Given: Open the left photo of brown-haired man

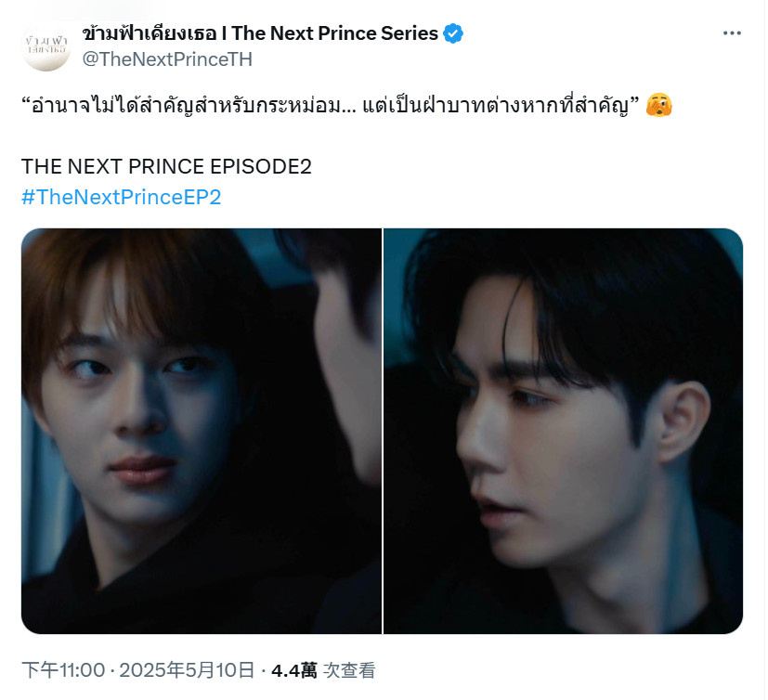Looking at the screenshot, I should 202,431.
